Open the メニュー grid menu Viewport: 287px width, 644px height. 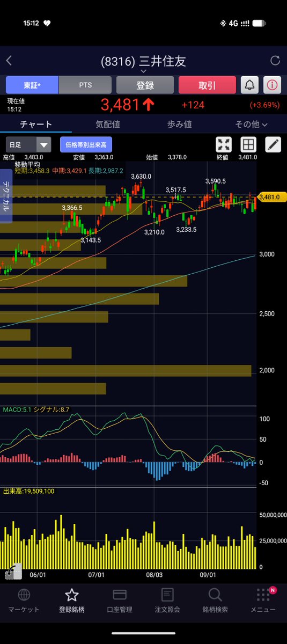(x=263, y=601)
